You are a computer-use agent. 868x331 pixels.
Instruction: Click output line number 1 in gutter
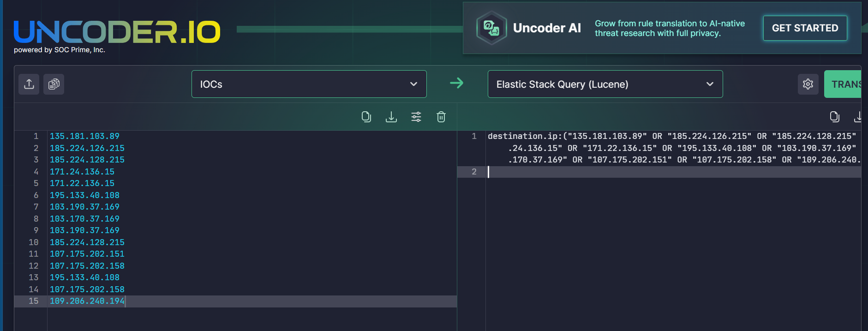point(474,136)
